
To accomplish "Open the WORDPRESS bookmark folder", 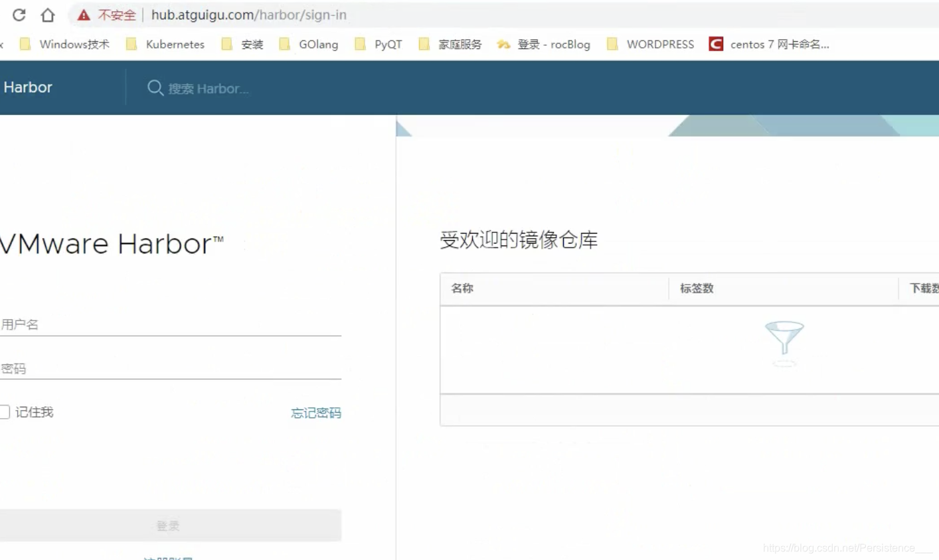I will point(650,44).
